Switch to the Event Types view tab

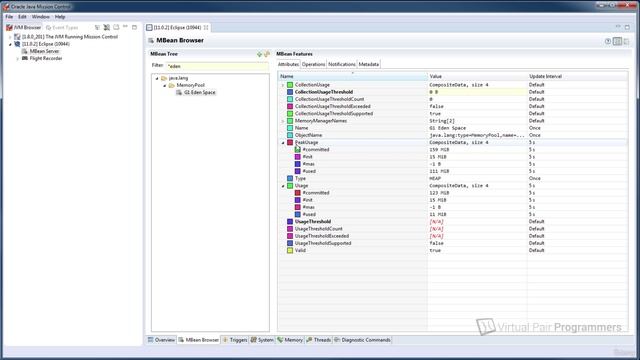[62, 27]
